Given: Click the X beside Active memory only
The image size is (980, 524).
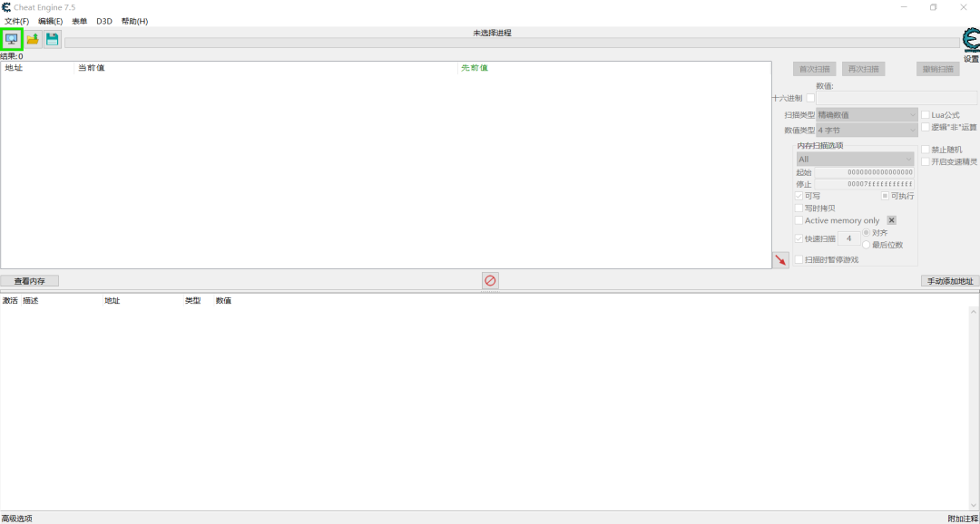Looking at the screenshot, I should pos(892,220).
